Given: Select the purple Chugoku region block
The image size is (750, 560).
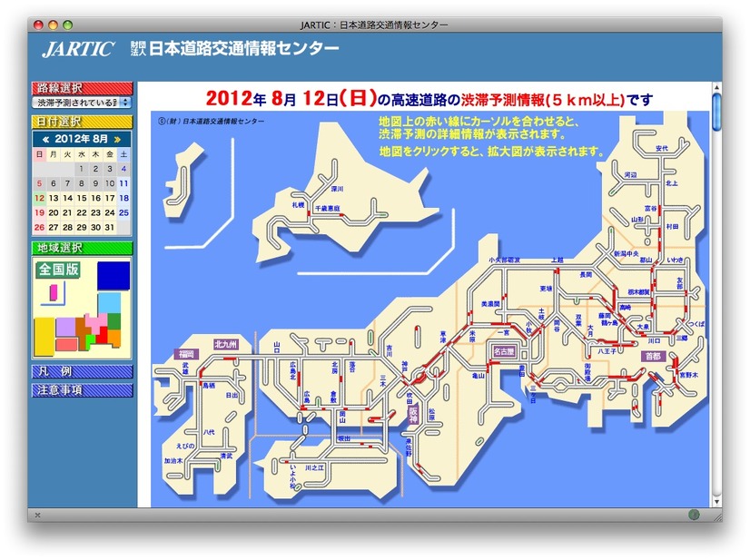Looking at the screenshot, I should 66,327.
